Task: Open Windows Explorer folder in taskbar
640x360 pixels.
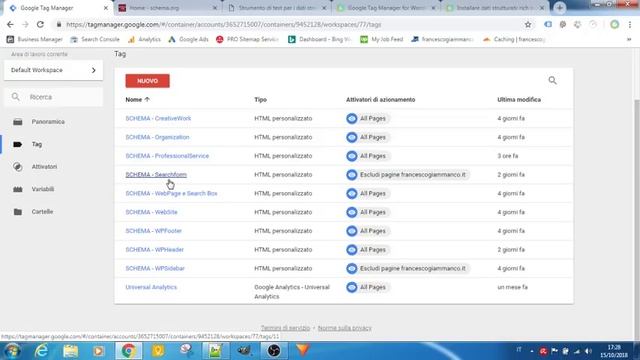Action: point(70,351)
